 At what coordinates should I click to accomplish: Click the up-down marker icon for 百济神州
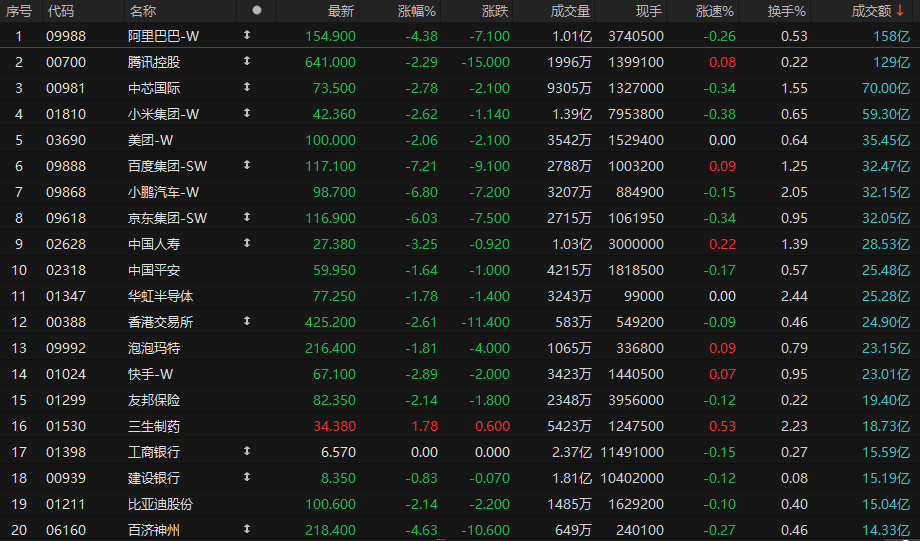247,529
